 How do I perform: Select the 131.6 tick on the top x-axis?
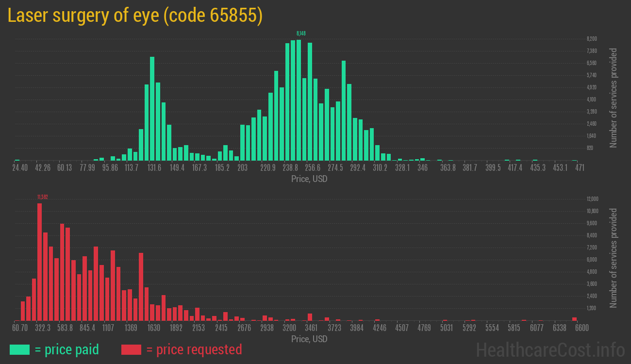[x=154, y=168]
